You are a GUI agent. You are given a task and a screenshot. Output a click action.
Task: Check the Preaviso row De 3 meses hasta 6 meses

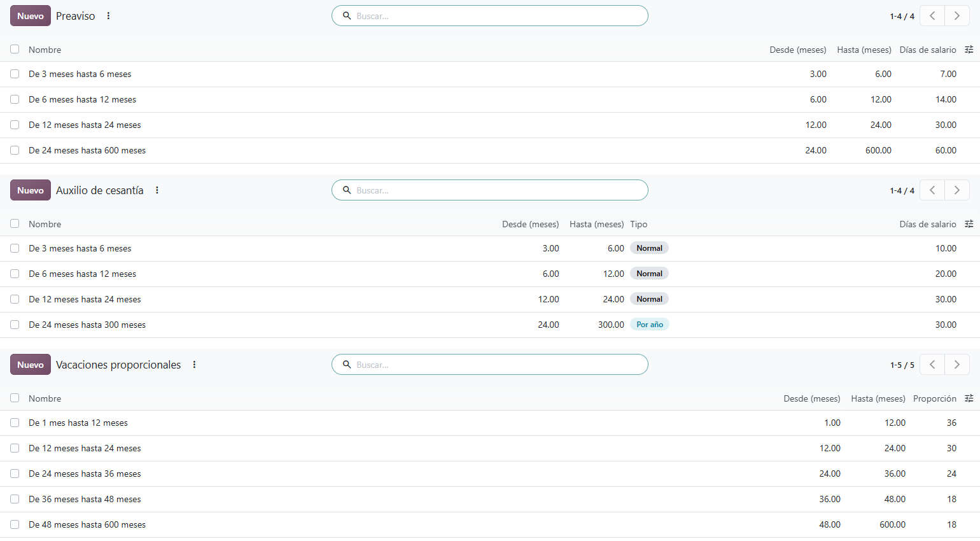click(x=15, y=74)
